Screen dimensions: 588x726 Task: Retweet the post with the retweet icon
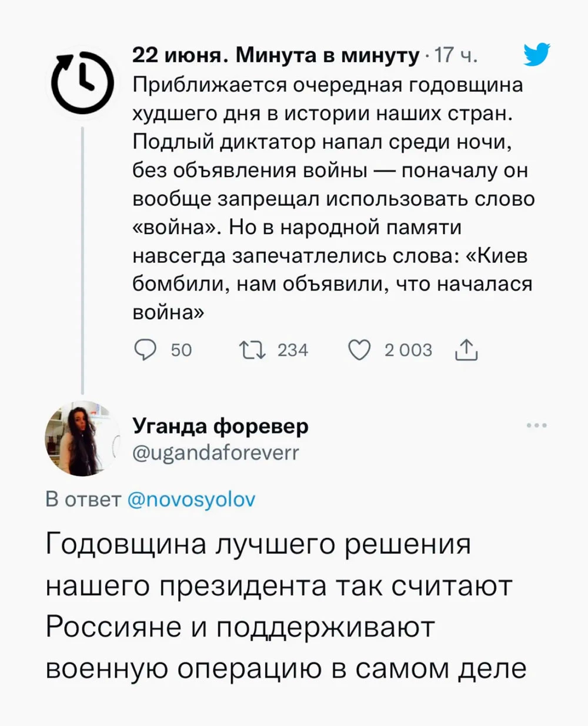tap(253, 350)
